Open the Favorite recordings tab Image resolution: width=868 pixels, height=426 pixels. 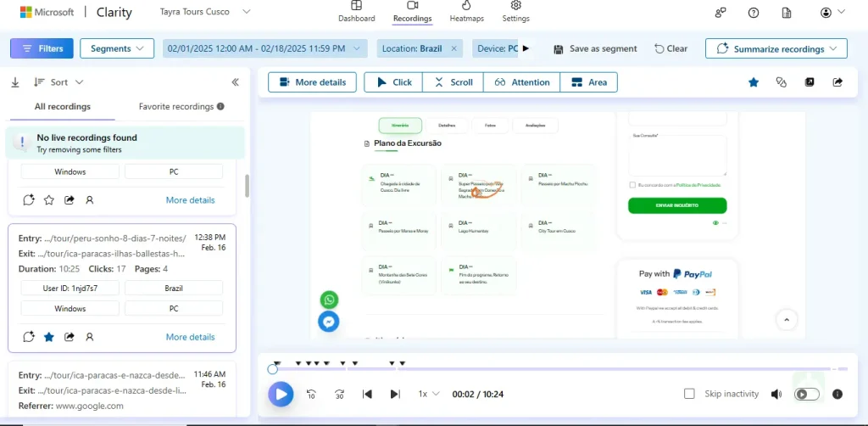181,107
